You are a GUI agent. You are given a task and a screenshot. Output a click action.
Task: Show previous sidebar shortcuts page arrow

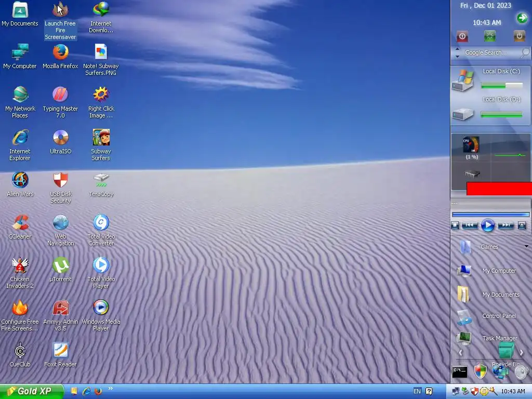pyautogui.click(x=460, y=353)
